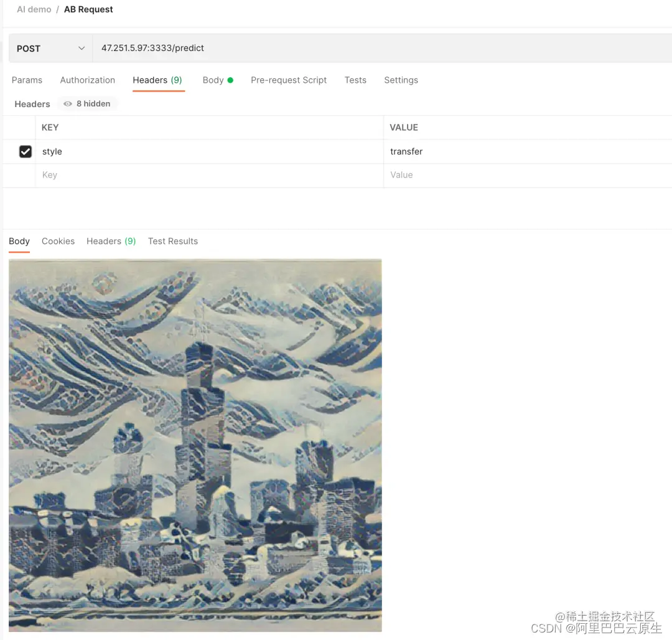Select the Headers (9) request tab
Viewport: 672px width, 640px height.
tap(157, 80)
